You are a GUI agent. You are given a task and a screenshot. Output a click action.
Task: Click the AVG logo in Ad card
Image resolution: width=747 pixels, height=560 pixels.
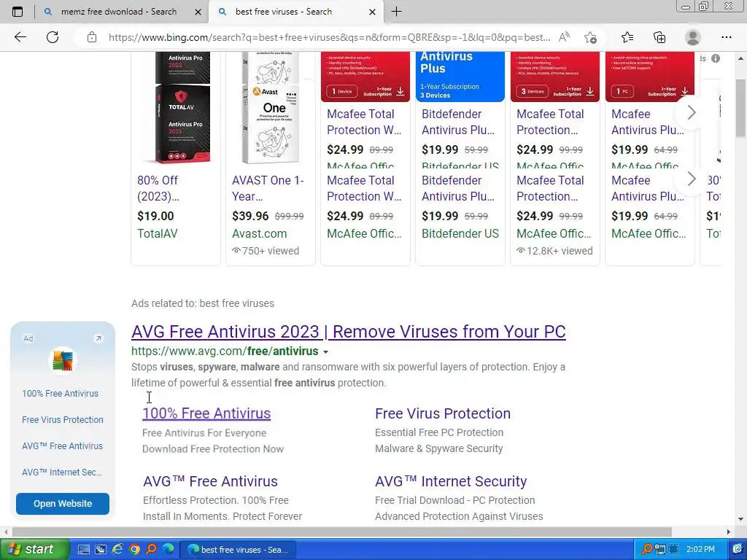(x=63, y=361)
